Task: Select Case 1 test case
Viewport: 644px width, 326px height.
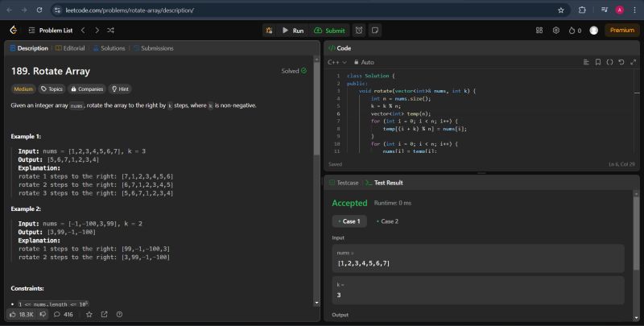Action: tap(349, 221)
